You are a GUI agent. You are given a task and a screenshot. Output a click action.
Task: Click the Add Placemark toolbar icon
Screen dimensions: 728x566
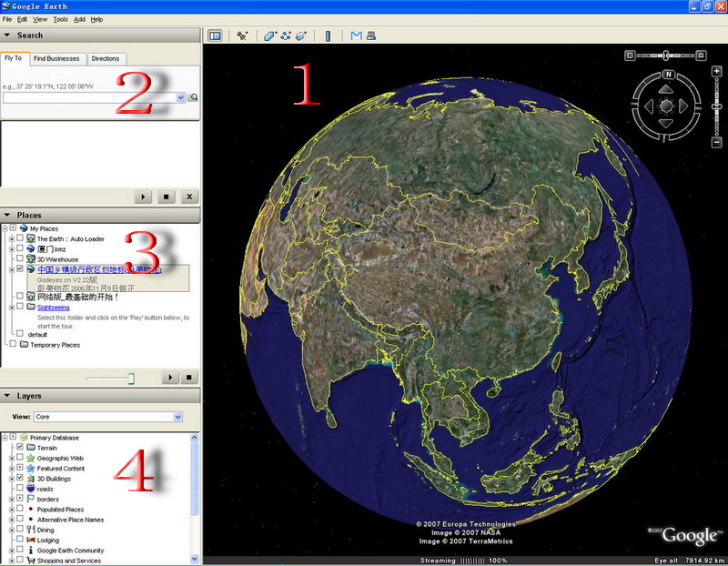(243, 36)
